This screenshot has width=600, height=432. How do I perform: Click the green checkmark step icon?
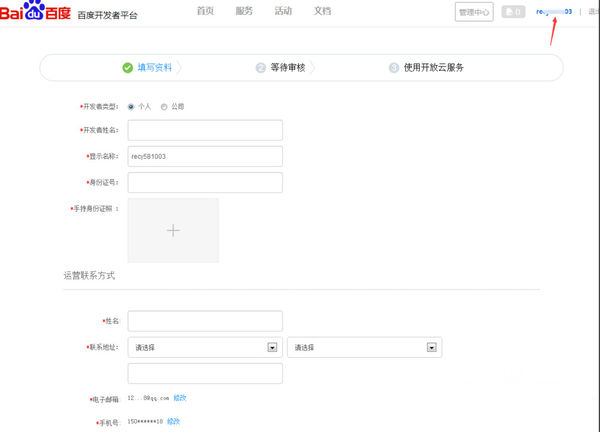pos(127,68)
